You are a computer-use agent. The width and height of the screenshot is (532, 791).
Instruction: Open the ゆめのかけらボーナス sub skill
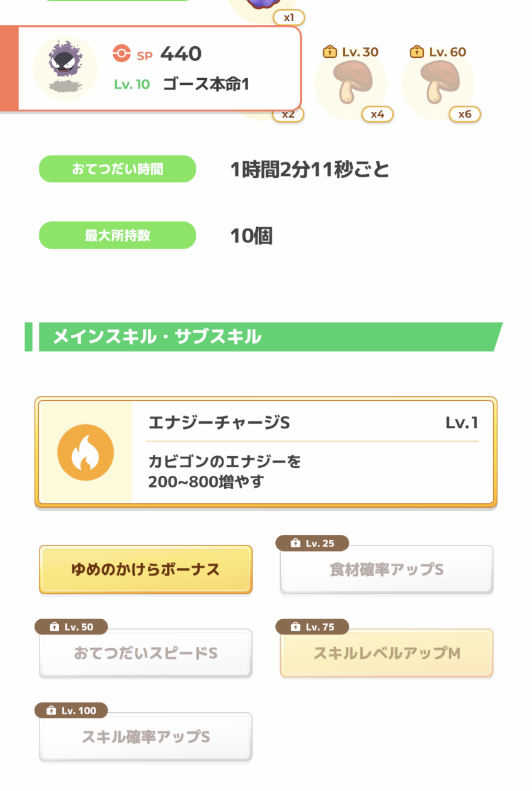145,569
